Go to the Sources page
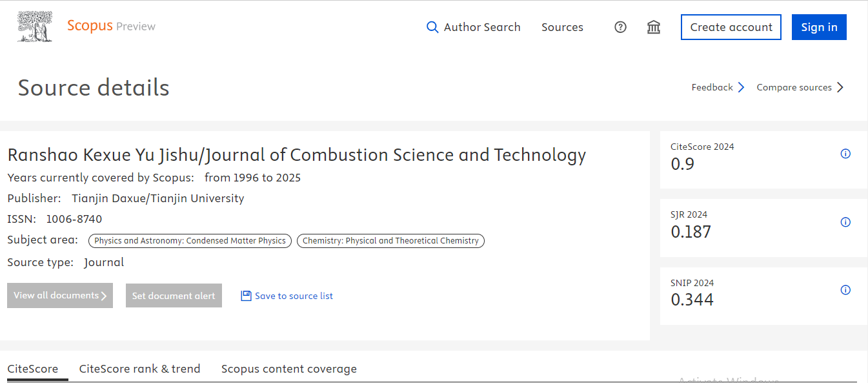Screen dimensions: 868x383 pyautogui.click(x=562, y=27)
